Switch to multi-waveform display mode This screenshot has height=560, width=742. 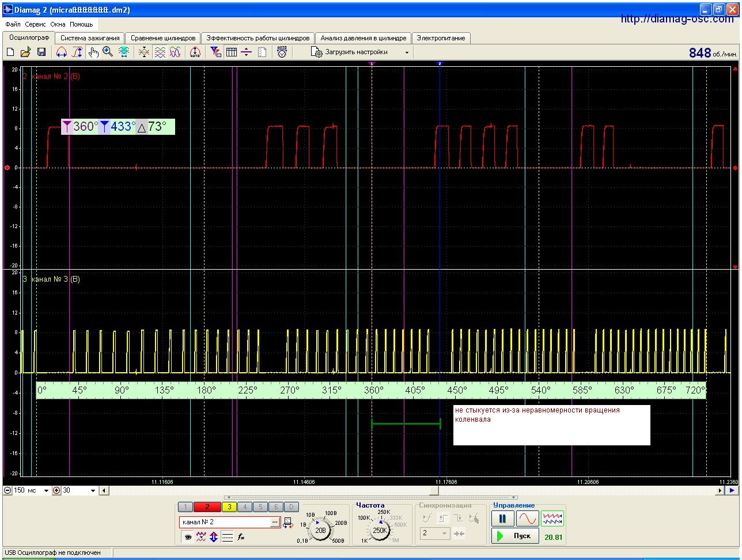click(x=552, y=519)
